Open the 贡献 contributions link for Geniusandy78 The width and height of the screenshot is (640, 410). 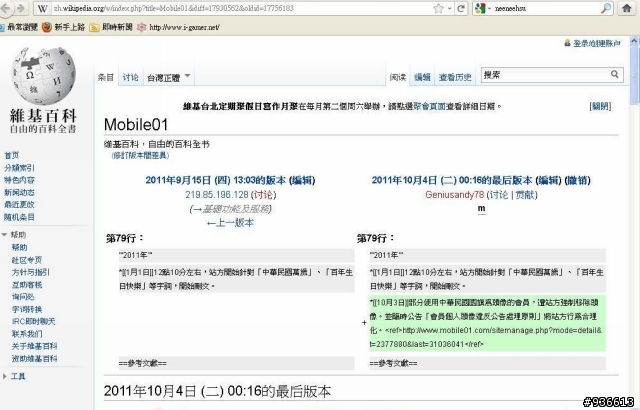(524, 195)
